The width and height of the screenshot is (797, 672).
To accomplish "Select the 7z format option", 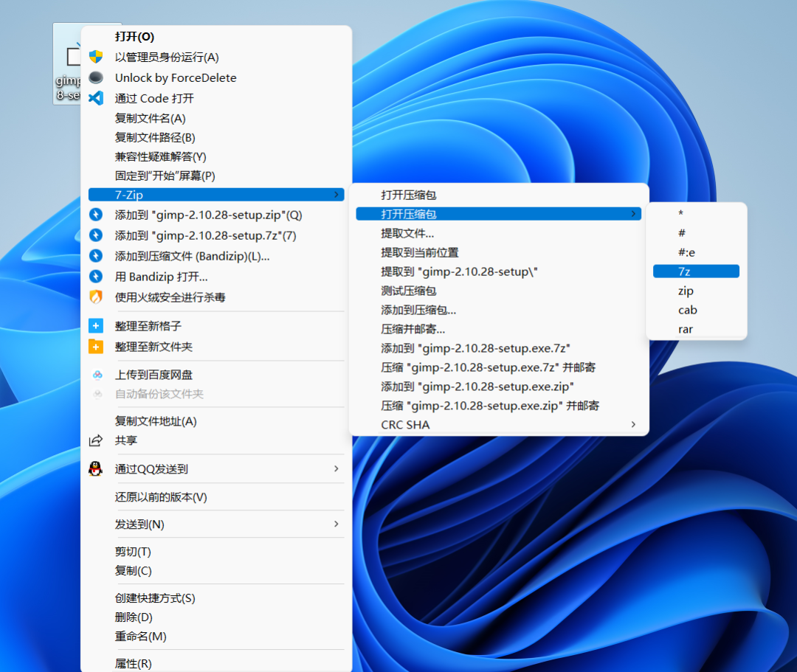I will [x=696, y=271].
